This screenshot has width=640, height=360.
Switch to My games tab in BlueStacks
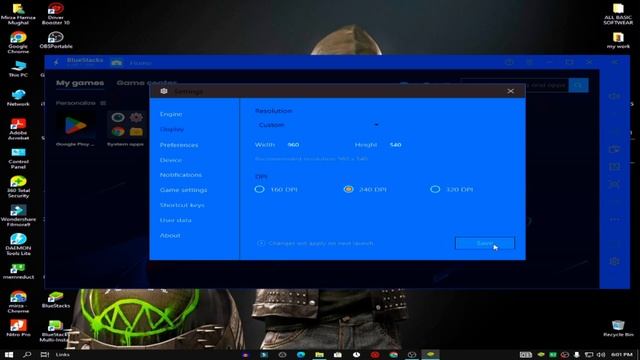80,83
